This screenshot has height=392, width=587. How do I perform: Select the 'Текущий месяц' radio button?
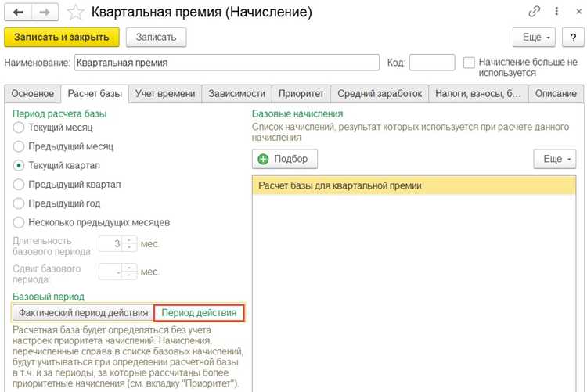click(18, 128)
